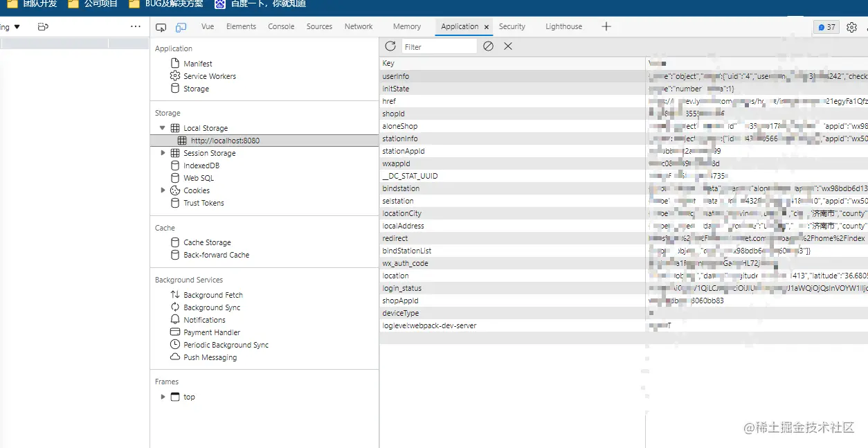This screenshot has height=448, width=868.
Task: Switch to the Elements tab
Action: [x=241, y=26]
